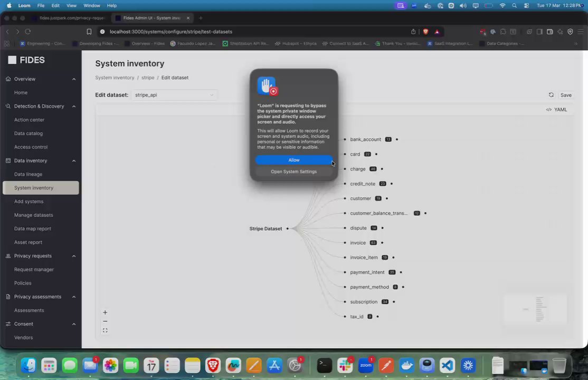The width and height of the screenshot is (588, 380).
Task: Open Assessments in the sidebar
Action: pyautogui.click(x=29, y=310)
